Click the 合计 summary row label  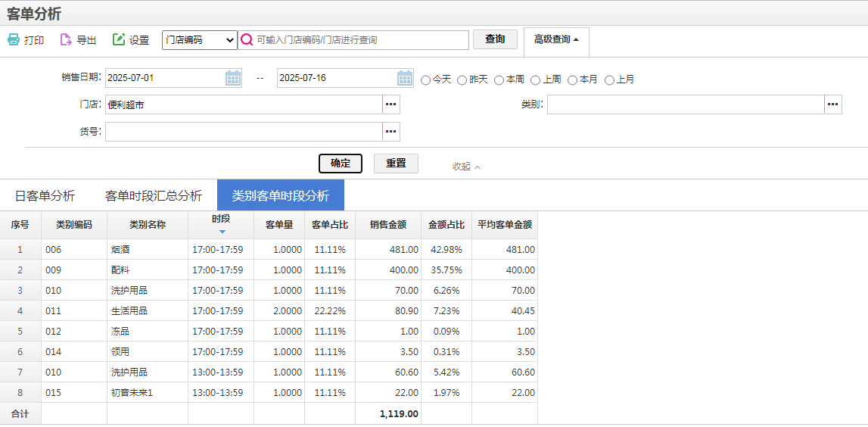coord(20,413)
